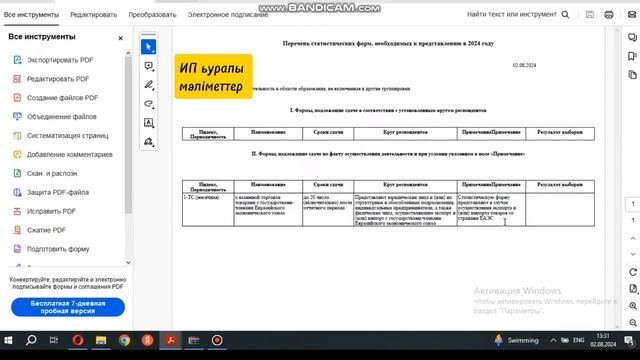This screenshot has width=640, height=360.
Task: Click the print icon
Action: coord(609,15)
